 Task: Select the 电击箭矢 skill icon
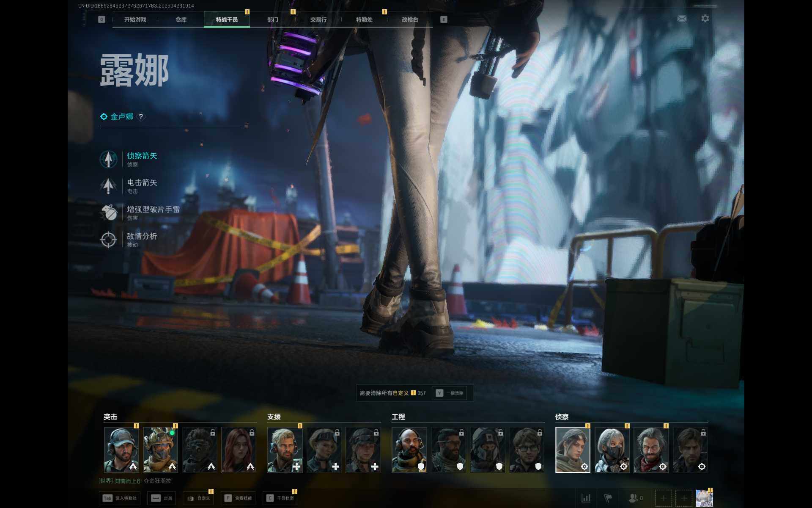point(108,186)
